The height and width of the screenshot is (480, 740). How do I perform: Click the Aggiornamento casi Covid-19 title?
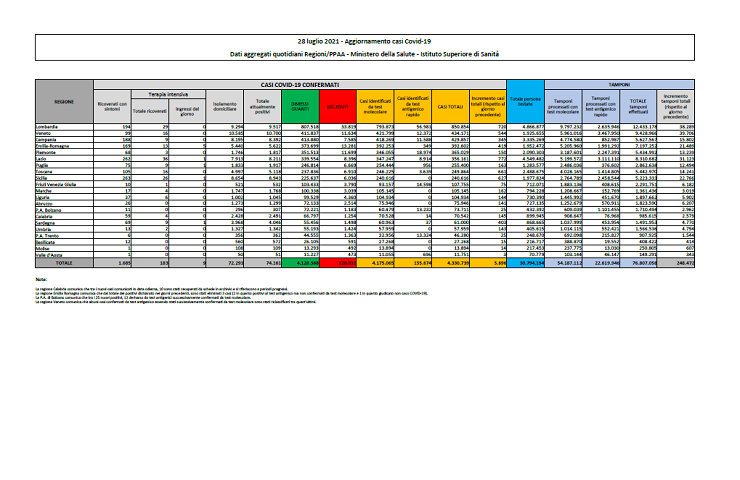click(371, 36)
